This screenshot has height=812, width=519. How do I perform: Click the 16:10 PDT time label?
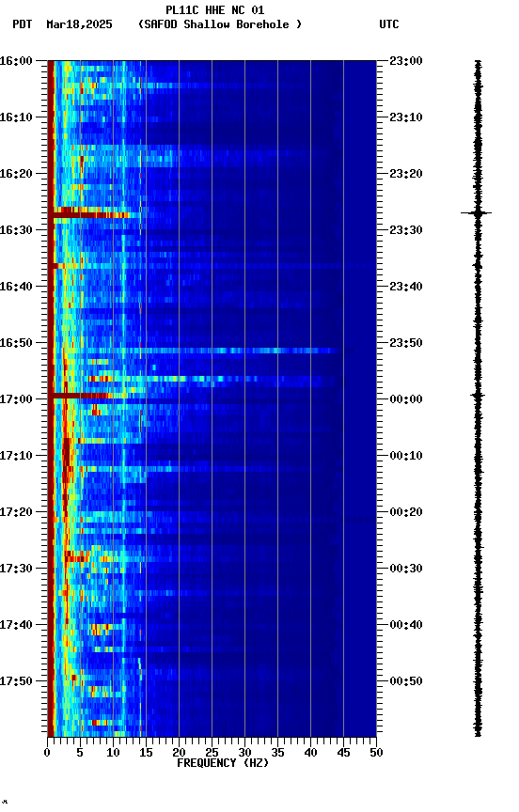pyautogui.click(x=16, y=117)
